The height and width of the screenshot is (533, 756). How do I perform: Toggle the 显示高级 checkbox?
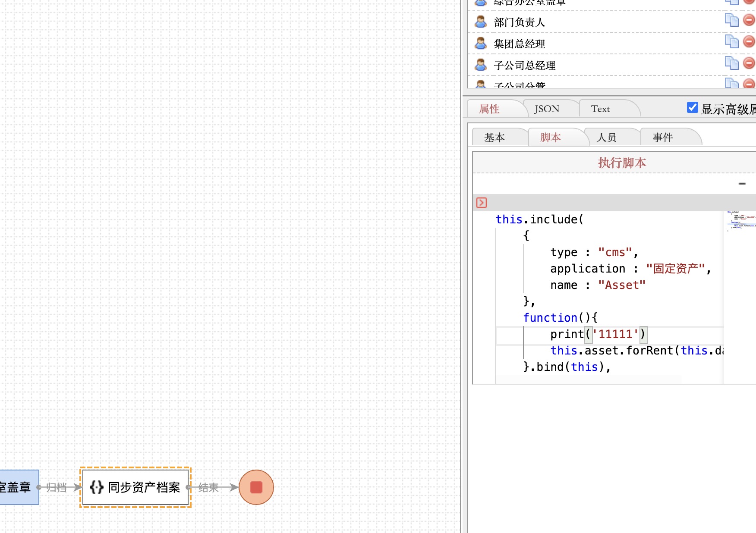click(x=693, y=108)
